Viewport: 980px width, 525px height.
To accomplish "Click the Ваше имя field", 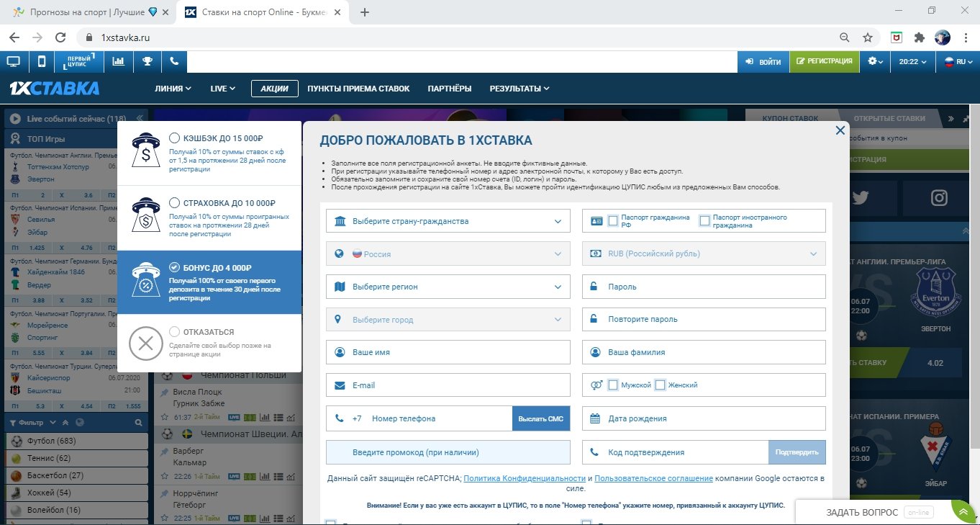I will [x=448, y=353].
